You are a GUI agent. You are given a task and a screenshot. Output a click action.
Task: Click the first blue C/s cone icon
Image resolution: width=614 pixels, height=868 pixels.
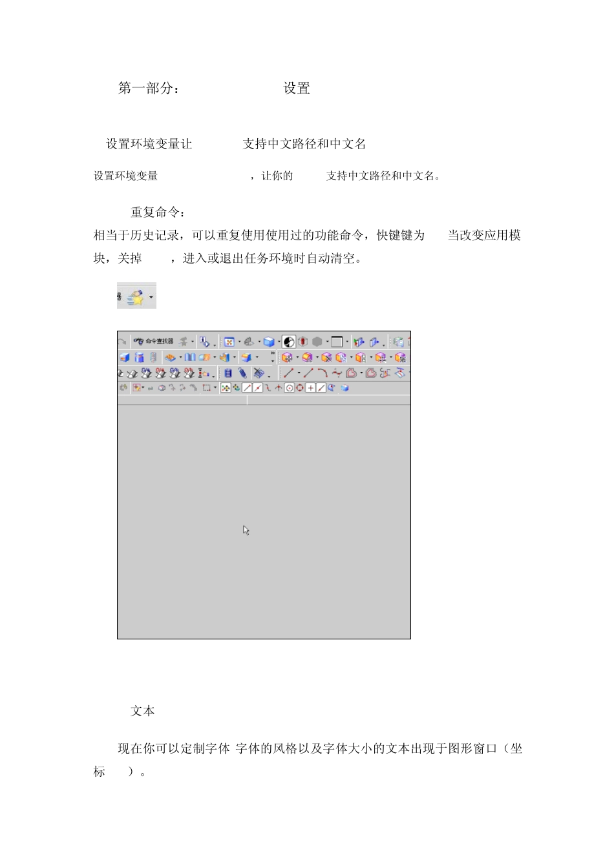[x=146, y=373]
